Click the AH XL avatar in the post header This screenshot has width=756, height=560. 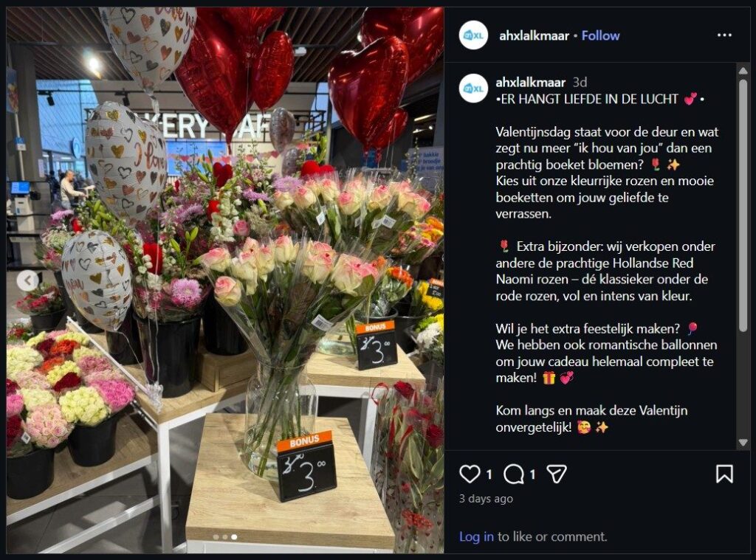473,35
